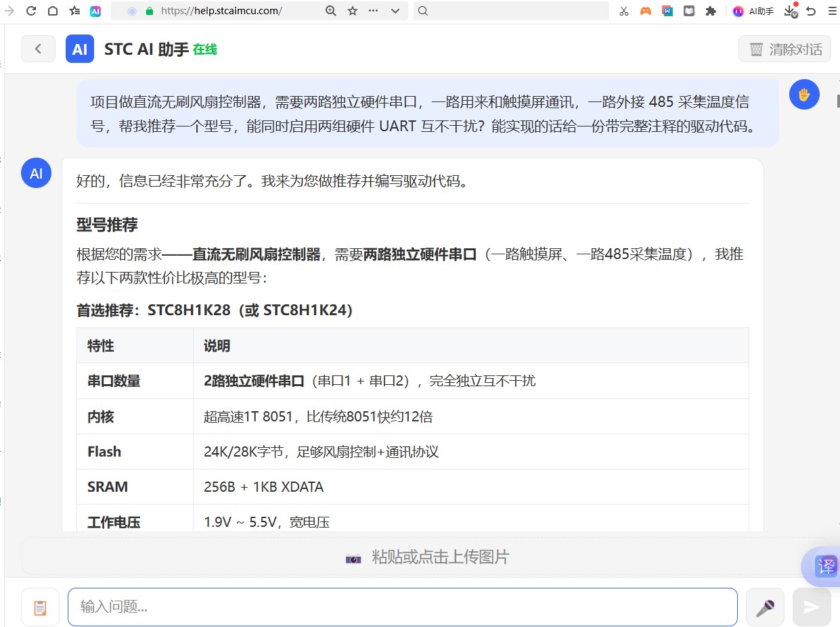Click the 在线 online status label
Image resolution: width=840 pixels, height=627 pixels.
(205, 49)
